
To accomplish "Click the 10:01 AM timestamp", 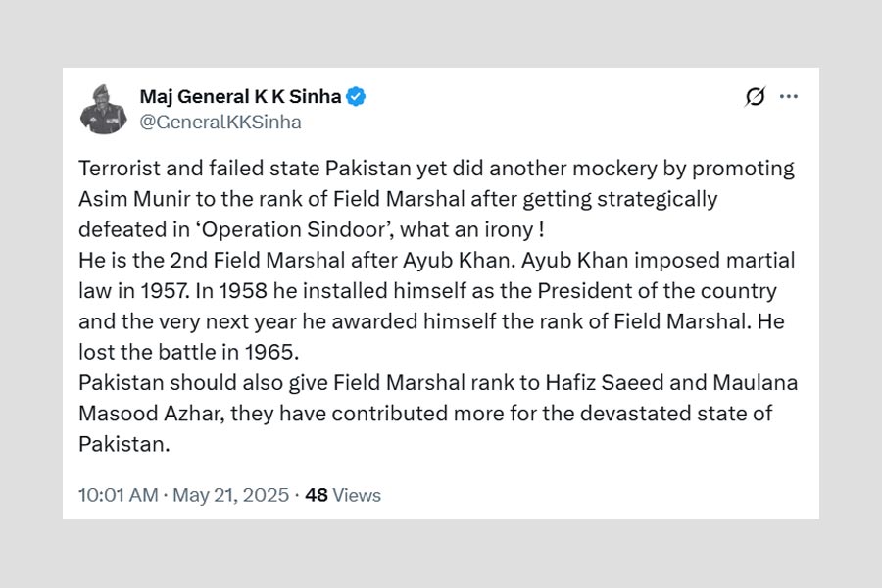I will 118,495.
